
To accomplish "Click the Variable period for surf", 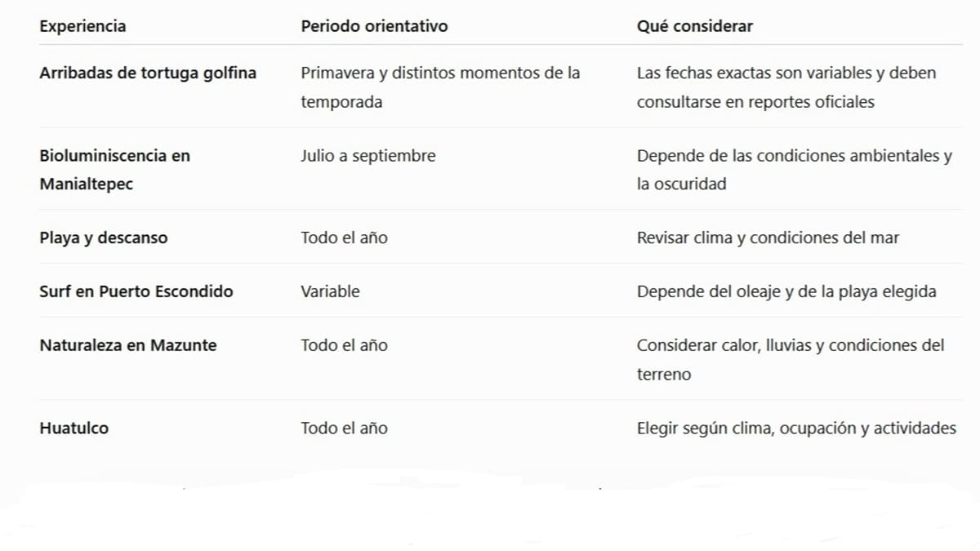I will [x=330, y=291].
